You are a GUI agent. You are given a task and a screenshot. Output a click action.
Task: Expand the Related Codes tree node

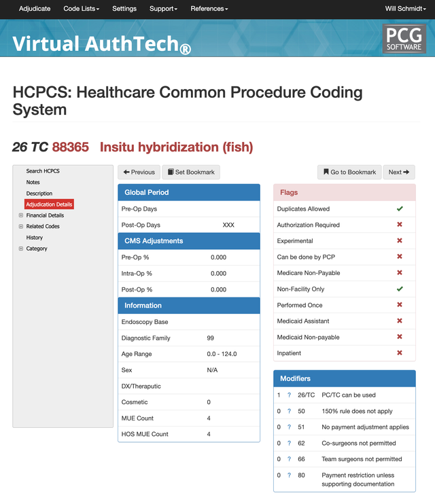tap(21, 226)
